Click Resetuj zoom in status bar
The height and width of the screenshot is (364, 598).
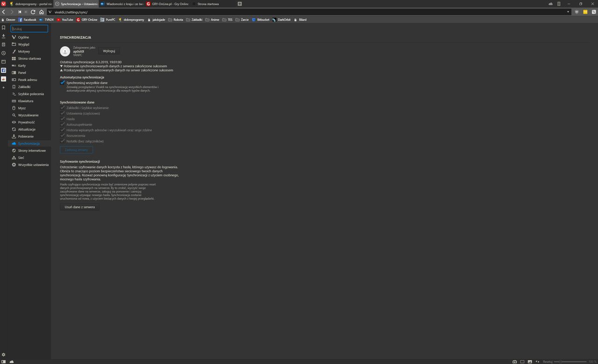coord(548,362)
